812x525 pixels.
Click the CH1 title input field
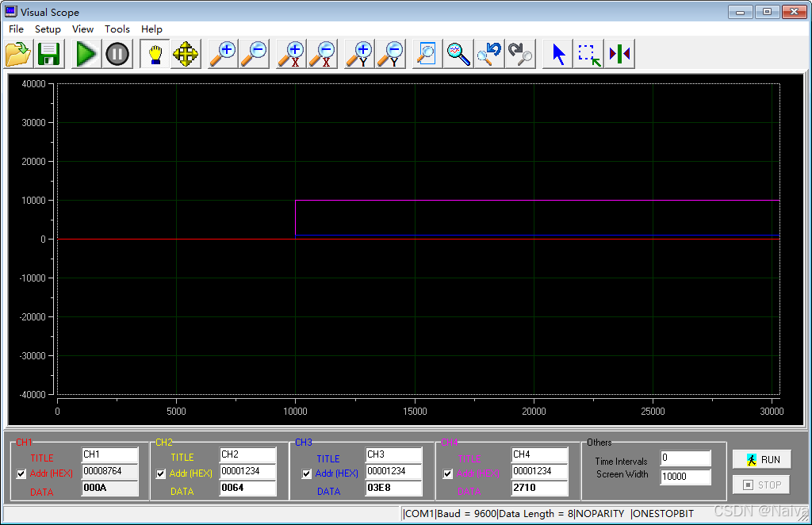(x=109, y=454)
